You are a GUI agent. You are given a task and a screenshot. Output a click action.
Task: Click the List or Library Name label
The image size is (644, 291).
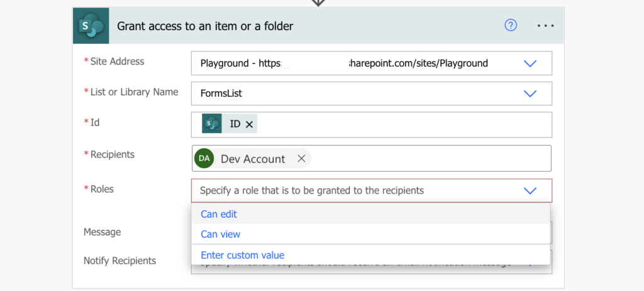tap(135, 92)
